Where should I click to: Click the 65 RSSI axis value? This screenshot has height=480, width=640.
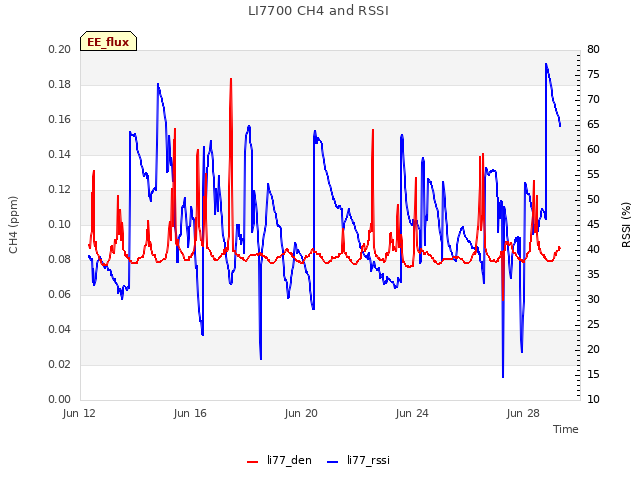coord(593,124)
